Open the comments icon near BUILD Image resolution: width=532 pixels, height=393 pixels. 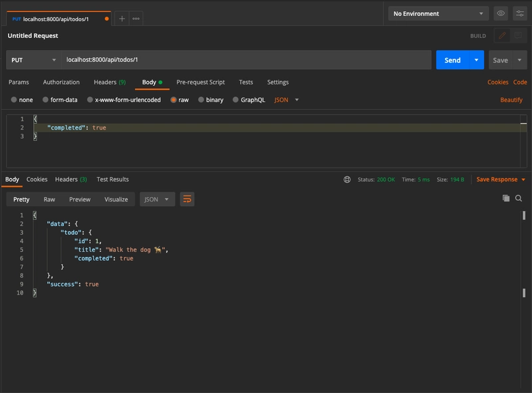[518, 36]
